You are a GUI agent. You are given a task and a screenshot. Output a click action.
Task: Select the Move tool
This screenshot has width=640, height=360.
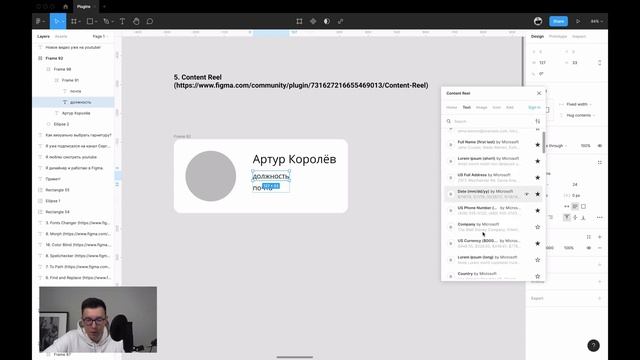(57, 21)
